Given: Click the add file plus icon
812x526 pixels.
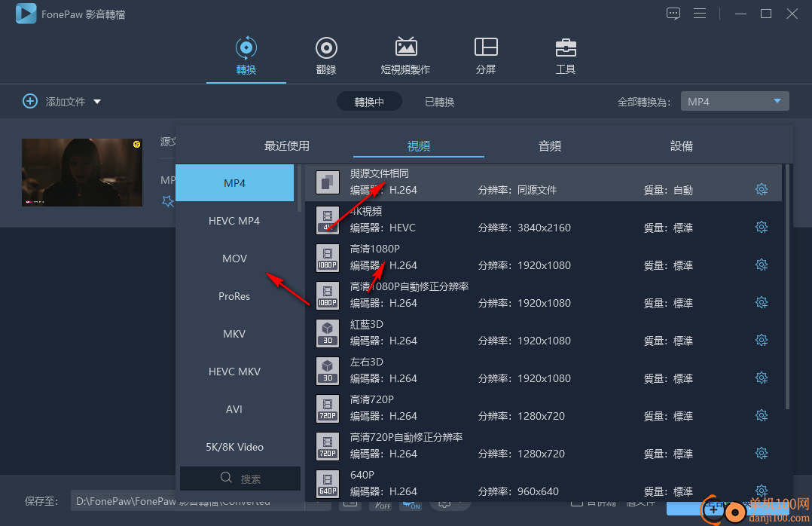Looking at the screenshot, I should point(30,101).
